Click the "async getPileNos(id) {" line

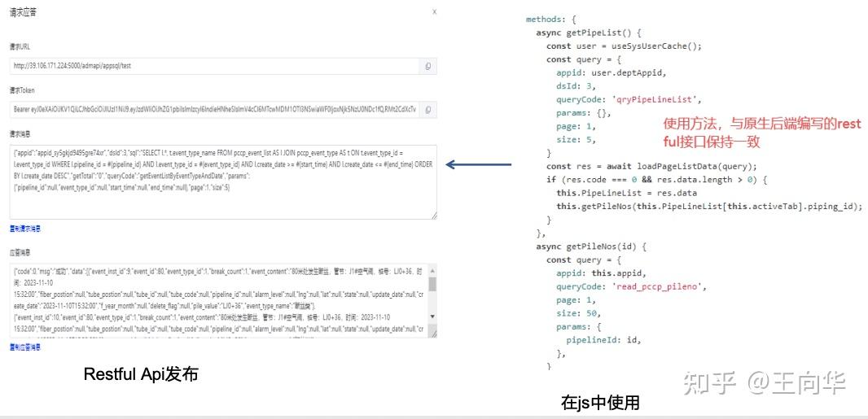(x=591, y=247)
